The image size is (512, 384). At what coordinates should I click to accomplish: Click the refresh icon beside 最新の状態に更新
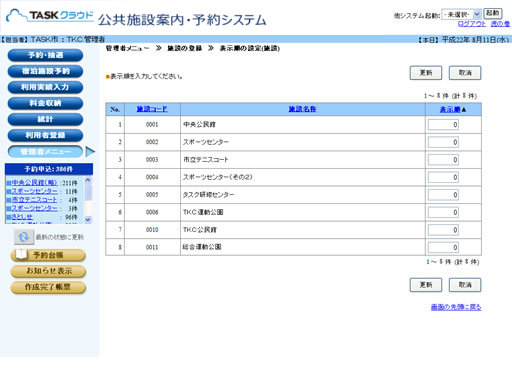pos(24,237)
